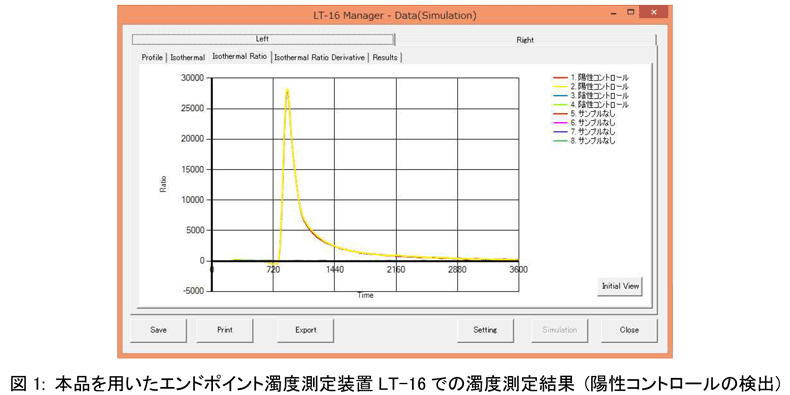Select the Isothermal Ratio tab

coord(240,56)
